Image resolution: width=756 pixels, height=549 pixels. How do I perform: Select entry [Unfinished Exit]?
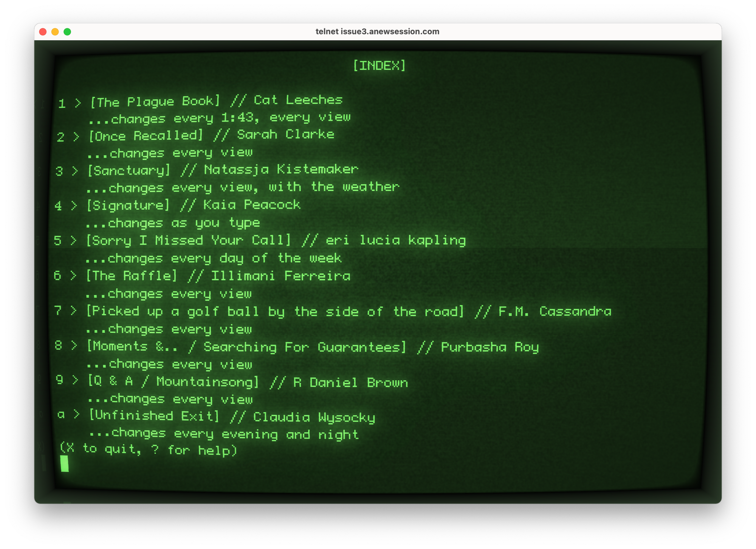tap(154, 416)
